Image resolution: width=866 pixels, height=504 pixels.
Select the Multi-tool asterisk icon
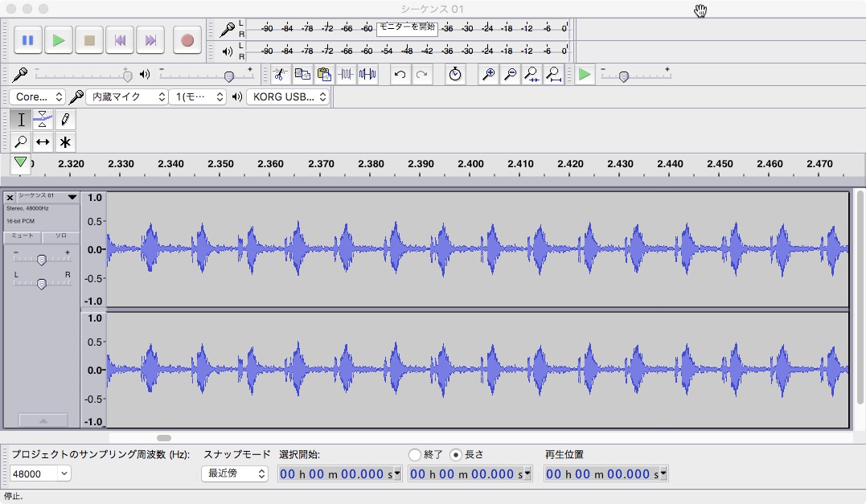pos(65,141)
